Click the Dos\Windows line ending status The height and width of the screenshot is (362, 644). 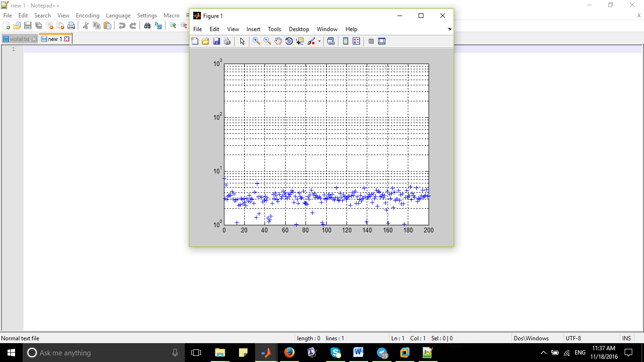[x=531, y=338]
